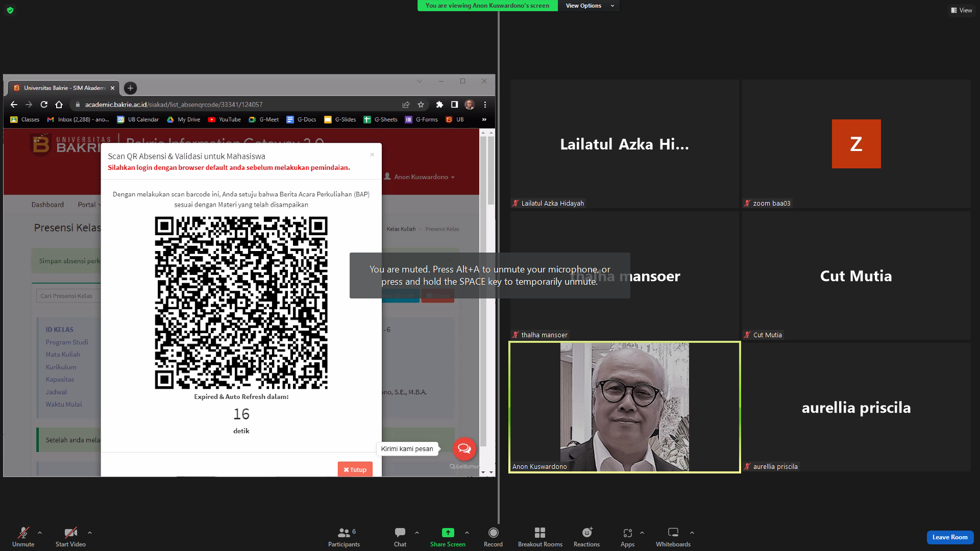
Task: Click the red Tutup button
Action: (x=355, y=469)
